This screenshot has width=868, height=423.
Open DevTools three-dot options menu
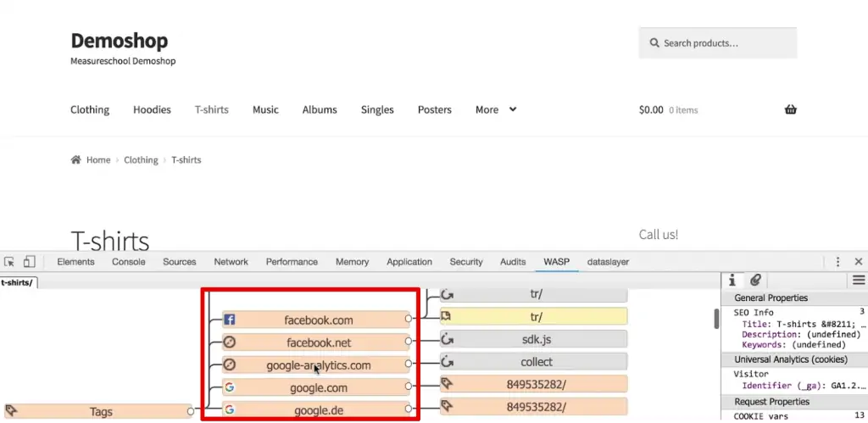point(838,262)
